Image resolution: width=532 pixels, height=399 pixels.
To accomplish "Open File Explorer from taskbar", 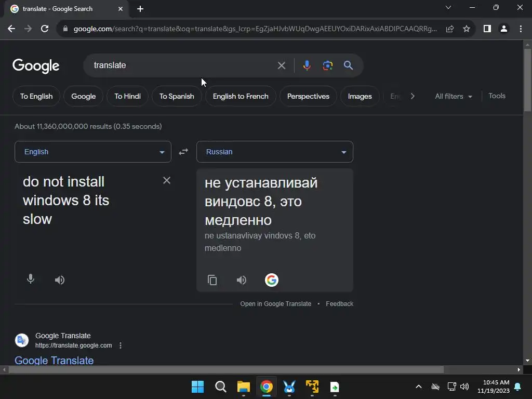I will pyautogui.click(x=243, y=387).
